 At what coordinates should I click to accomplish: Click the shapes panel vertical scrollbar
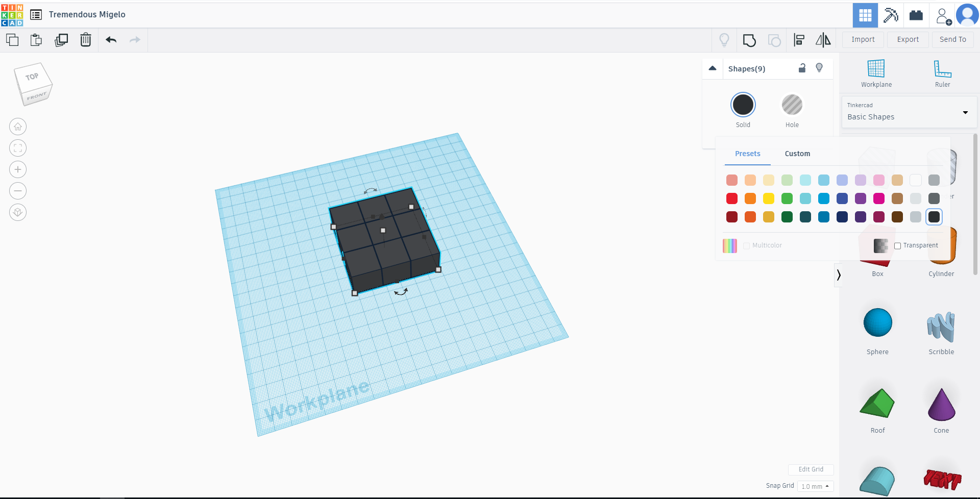pos(975,204)
